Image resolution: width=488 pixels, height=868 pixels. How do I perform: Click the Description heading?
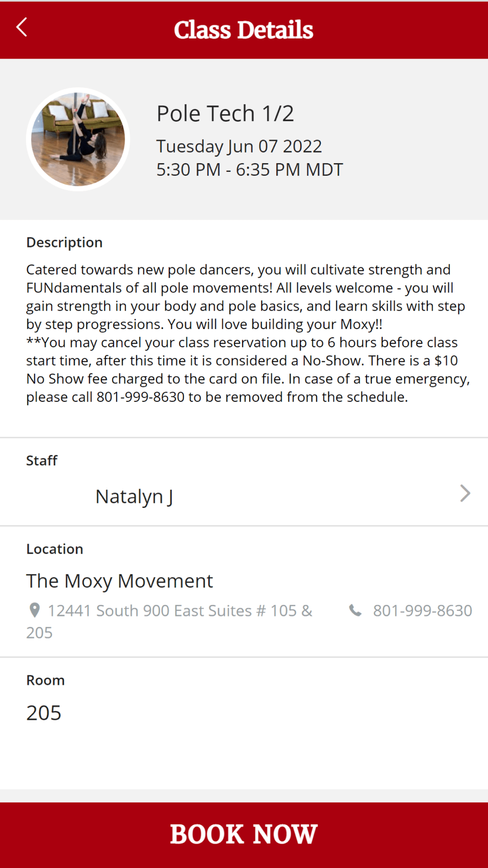tap(64, 243)
